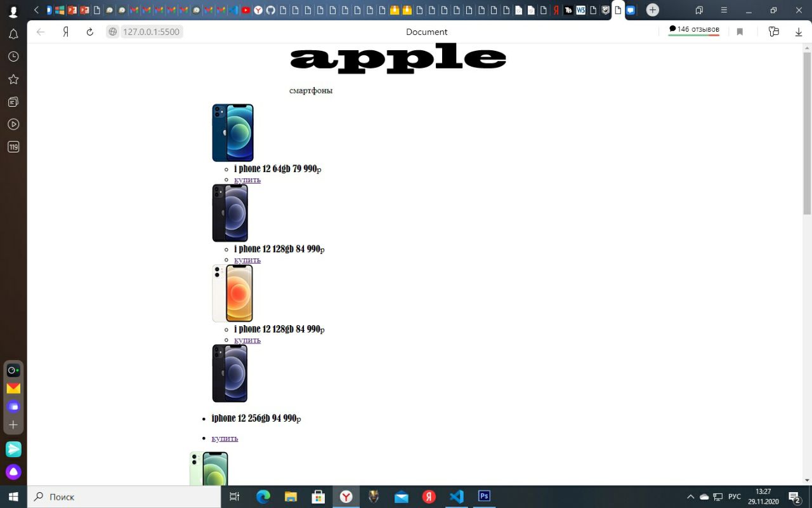Viewport: 812px width, 508px height.
Task: Open the blue Yandex Disk sidebar app
Action: (x=13, y=406)
